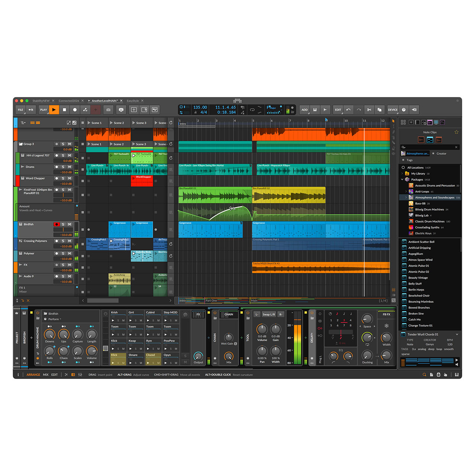Disarm recording on the Birdfish track

click(57, 224)
